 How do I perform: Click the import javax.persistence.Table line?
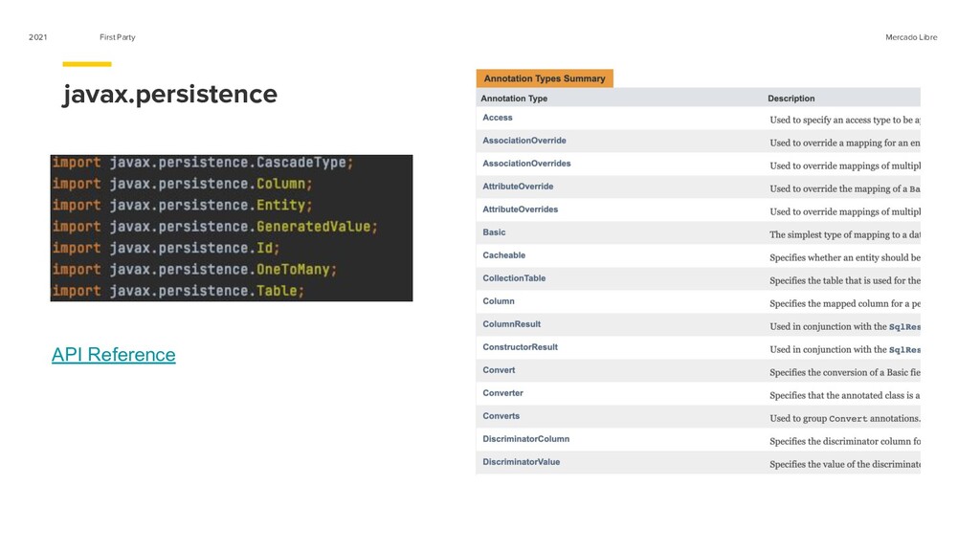[x=178, y=291]
